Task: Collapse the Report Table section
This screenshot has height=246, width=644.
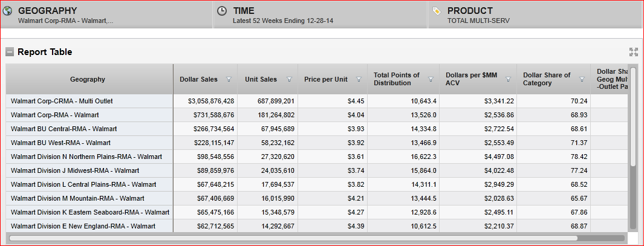Action: (10, 52)
